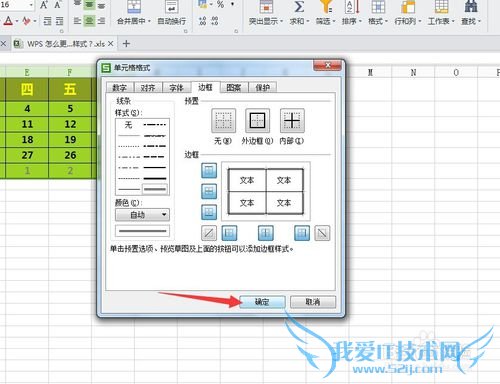
Task: Middle vertical align icon
Action: (89, 5)
